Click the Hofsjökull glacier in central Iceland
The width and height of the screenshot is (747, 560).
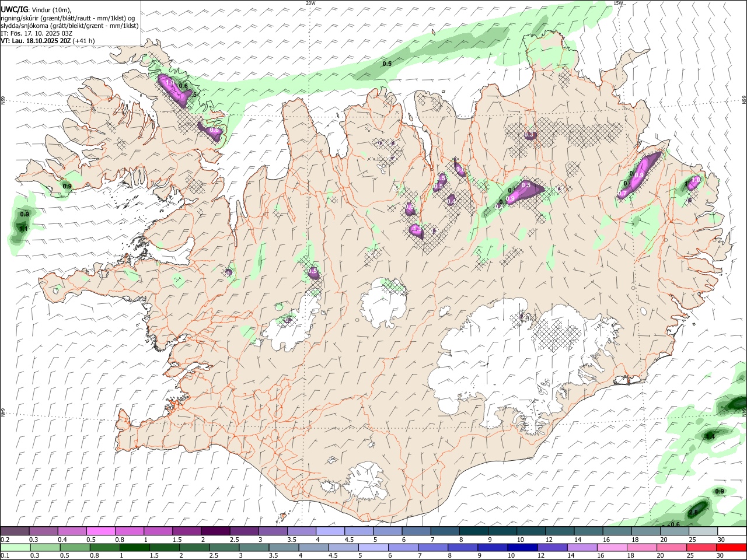383,303
